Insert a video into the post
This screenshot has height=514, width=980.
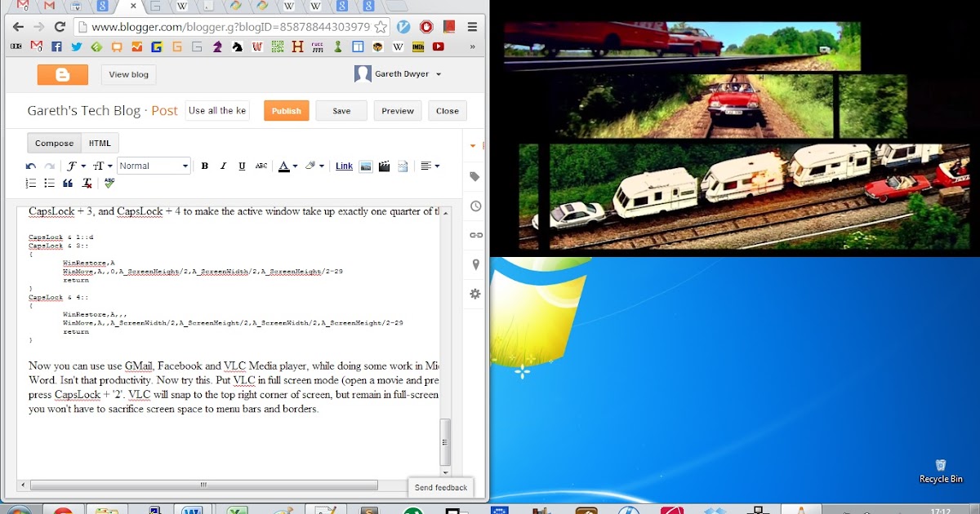click(x=384, y=166)
